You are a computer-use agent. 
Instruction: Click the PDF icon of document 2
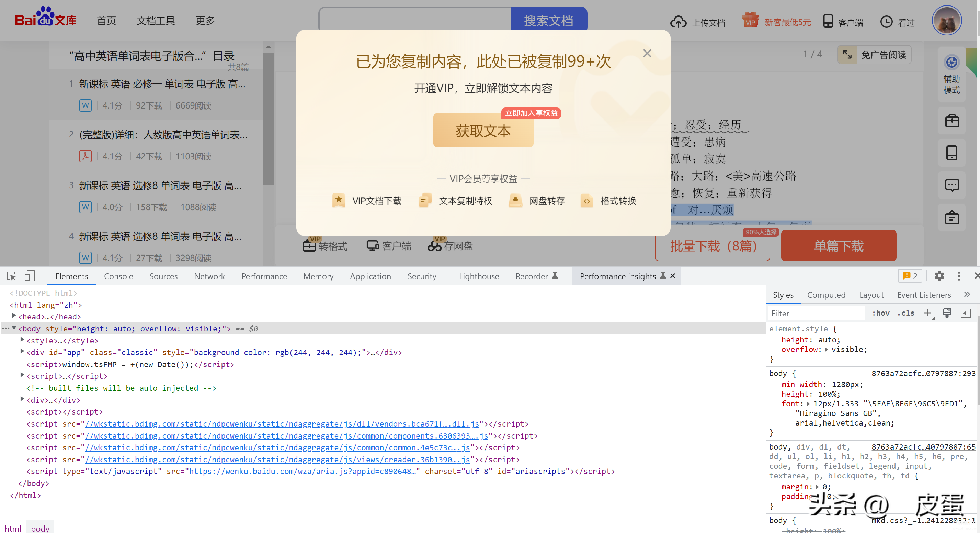[x=85, y=156]
